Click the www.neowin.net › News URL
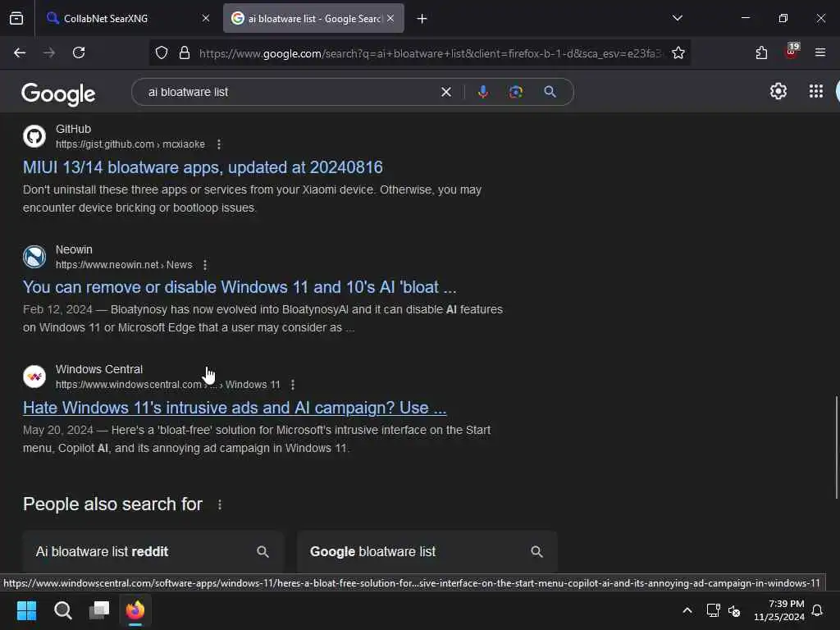The image size is (840, 630). [x=124, y=265]
